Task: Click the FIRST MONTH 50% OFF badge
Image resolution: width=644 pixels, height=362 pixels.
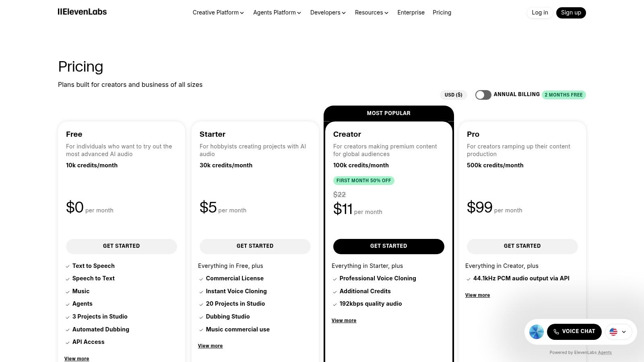Action: coord(363,181)
